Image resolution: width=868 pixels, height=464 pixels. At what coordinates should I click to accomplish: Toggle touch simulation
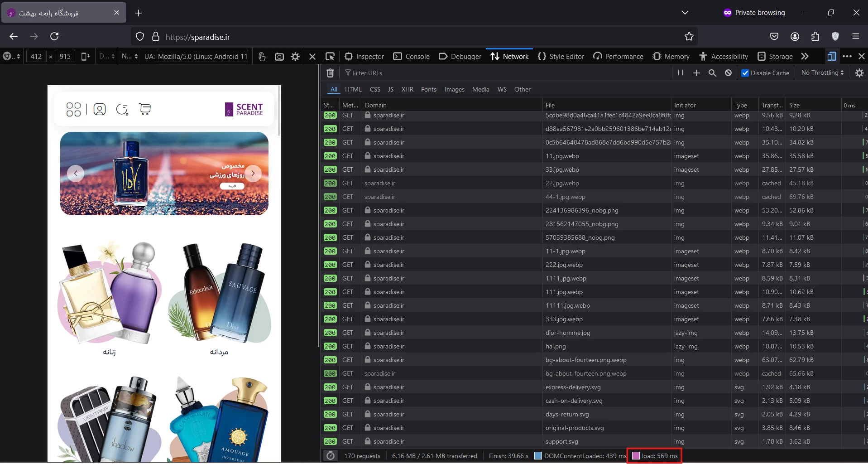(x=262, y=57)
